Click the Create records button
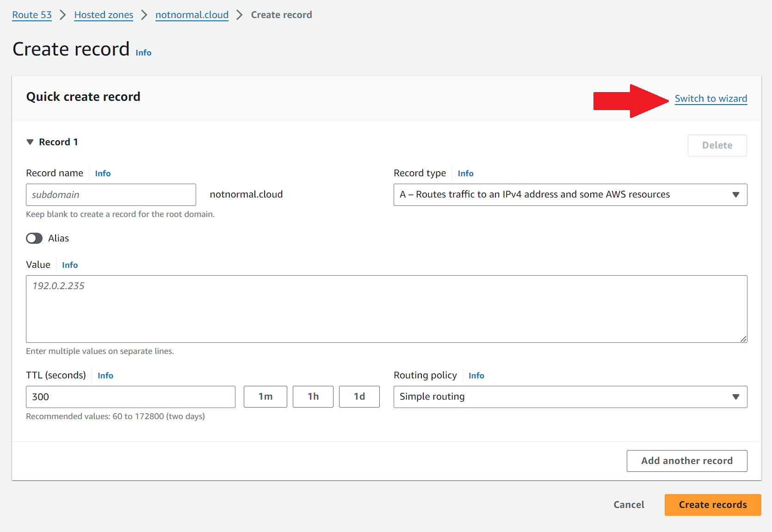772x532 pixels. pyautogui.click(x=712, y=505)
